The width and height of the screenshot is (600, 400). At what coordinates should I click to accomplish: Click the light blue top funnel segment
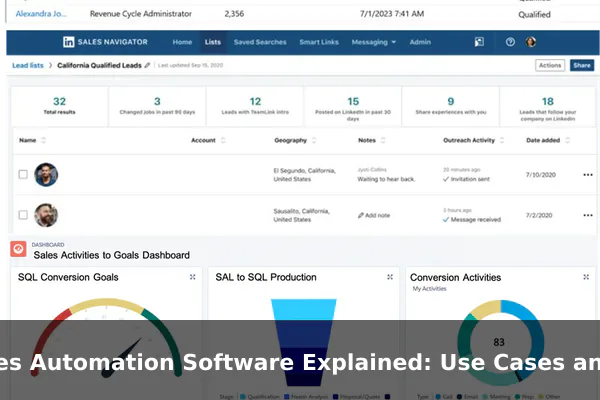click(x=303, y=309)
